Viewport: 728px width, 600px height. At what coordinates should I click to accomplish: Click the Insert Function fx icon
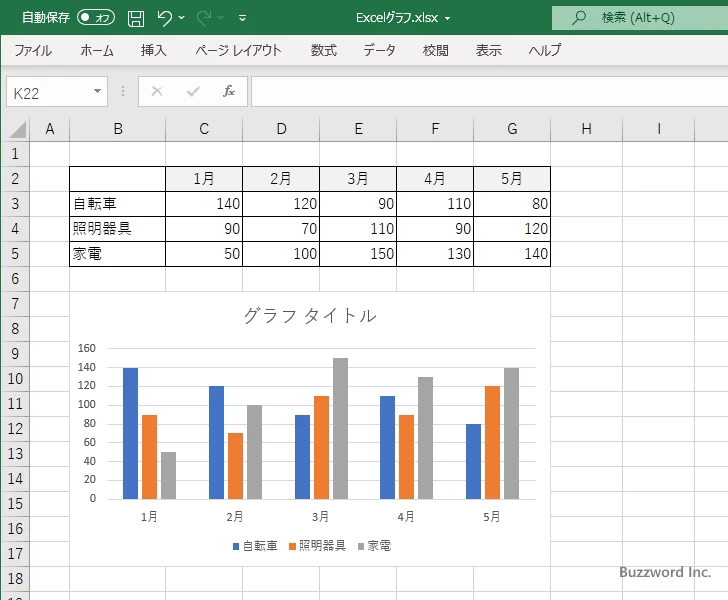(x=228, y=92)
